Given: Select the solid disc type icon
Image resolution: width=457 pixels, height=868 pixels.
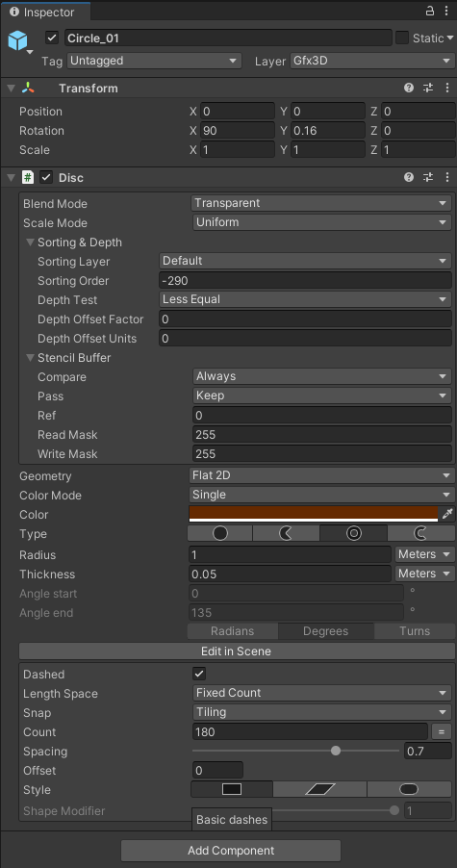Looking at the screenshot, I should pyautogui.click(x=220, y=533).
